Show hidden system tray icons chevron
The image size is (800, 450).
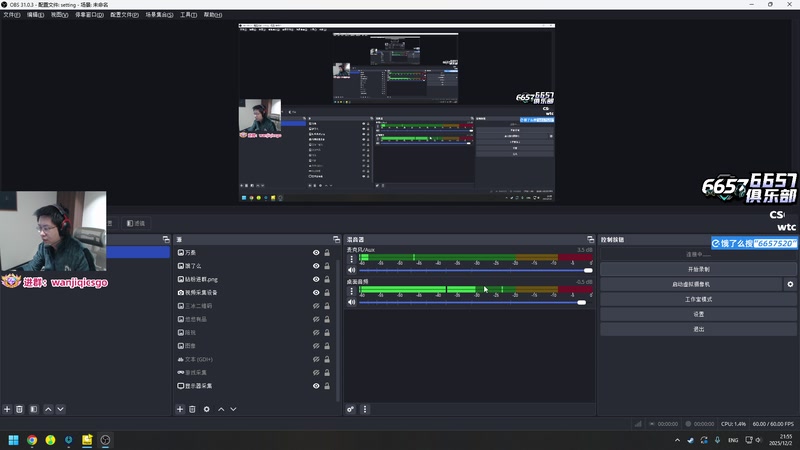677,440
